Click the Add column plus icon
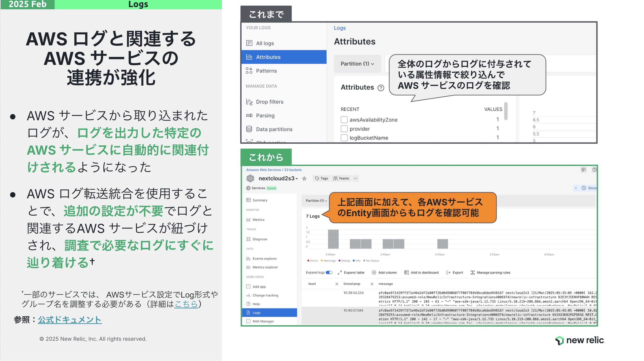Screen dimensions: 644x361 [x=374, y=272]
